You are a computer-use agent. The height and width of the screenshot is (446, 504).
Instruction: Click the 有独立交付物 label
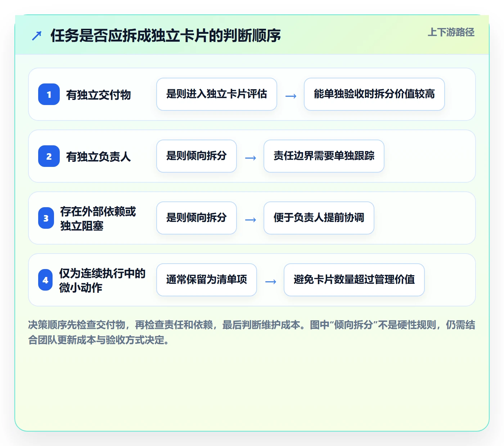[x=98, y=95]
